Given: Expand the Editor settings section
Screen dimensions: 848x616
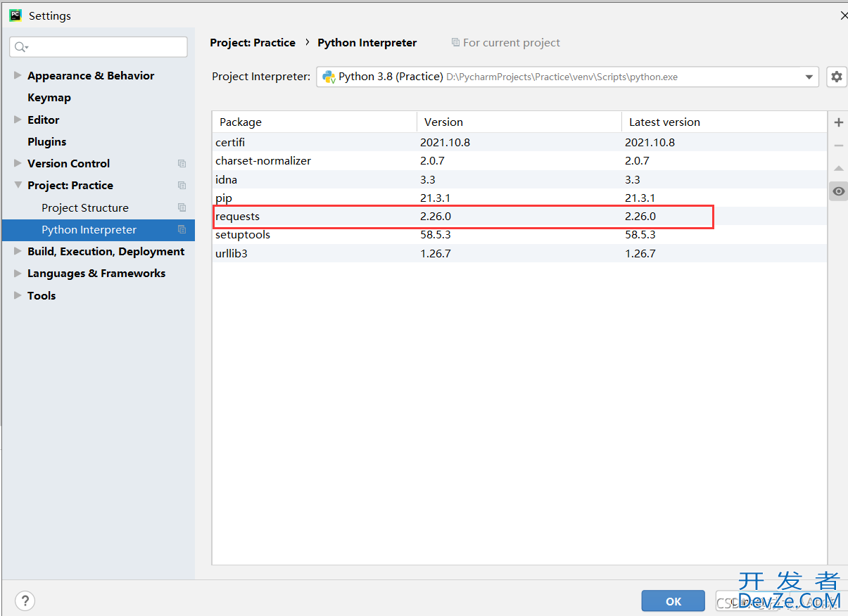Looking at the screenshot, I should coord(18,120).
